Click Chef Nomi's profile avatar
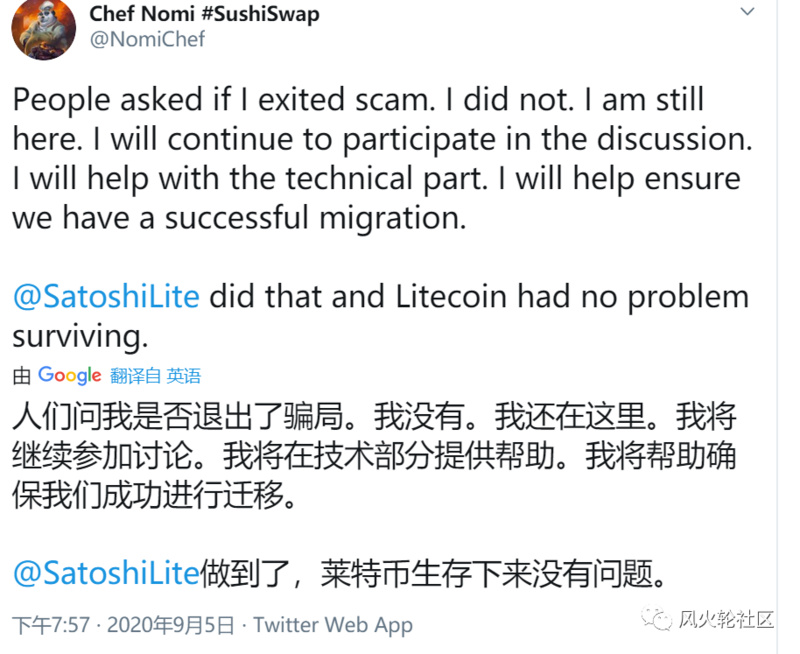The image size is (800, 654). [x=43, y=31]
